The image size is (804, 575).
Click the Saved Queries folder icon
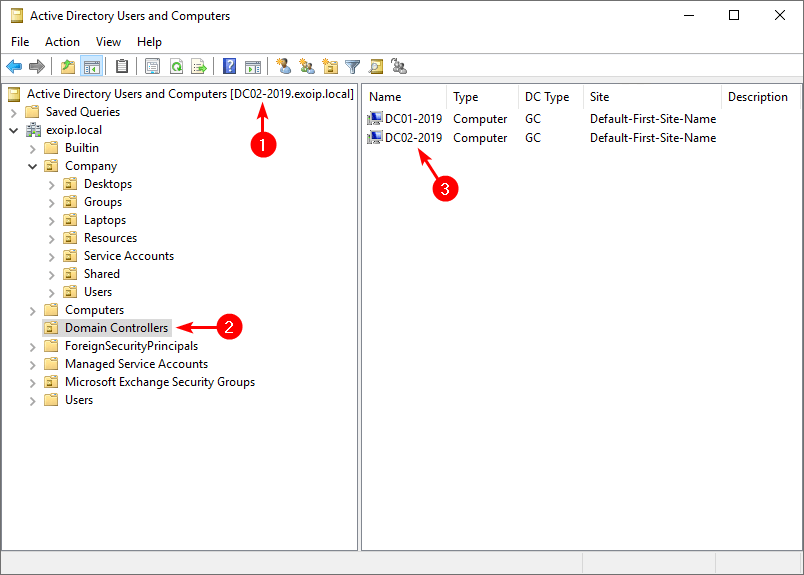[x=32, y=112]
